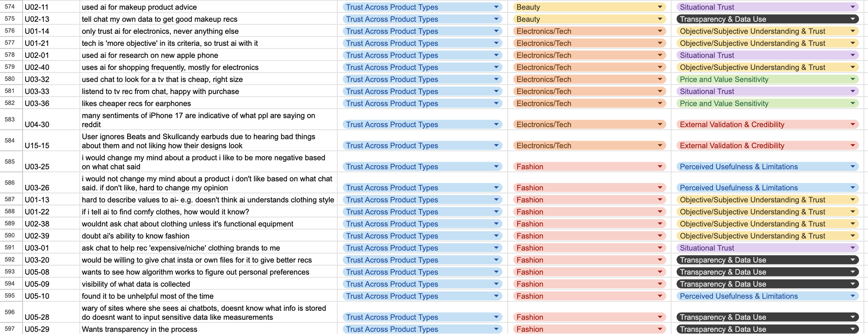Open Price and Value Sensitivity dropdown row 580
Viewport: 868px width, 334px height.
pyautogui.click(x=852, y=79)
